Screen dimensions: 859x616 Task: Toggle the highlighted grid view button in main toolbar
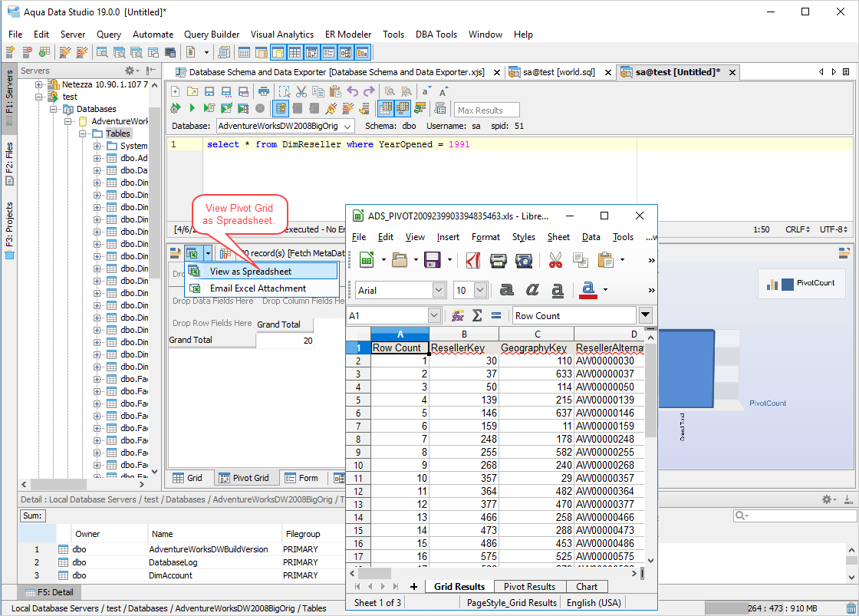[295, 53]
